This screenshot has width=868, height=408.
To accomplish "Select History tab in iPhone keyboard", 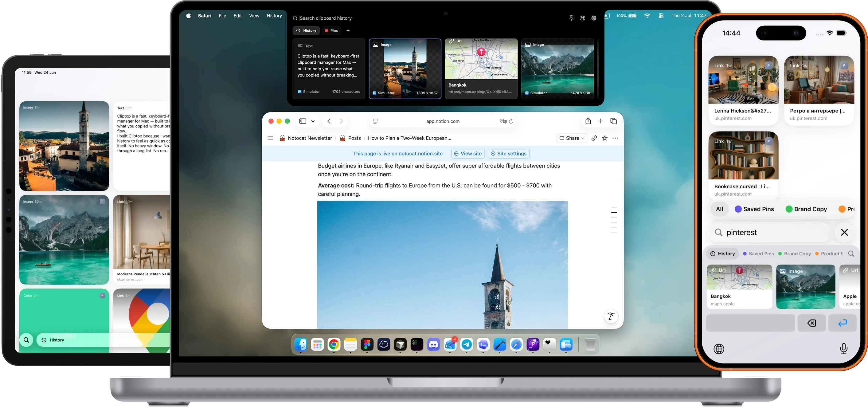I will [722, 254].
